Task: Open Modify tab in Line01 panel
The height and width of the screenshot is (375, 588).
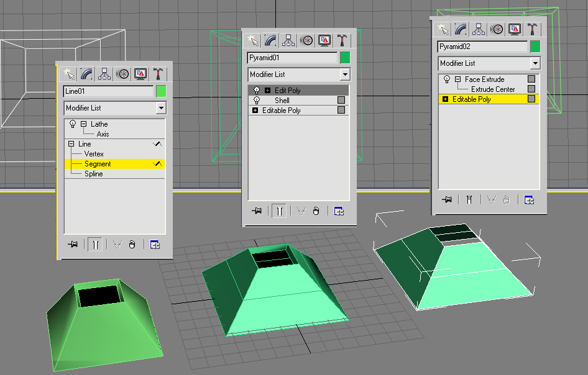Action: click(x=86, y=74)
